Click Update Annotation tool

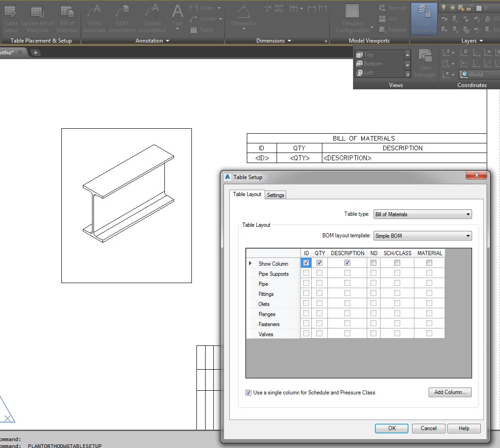(152, 18)
